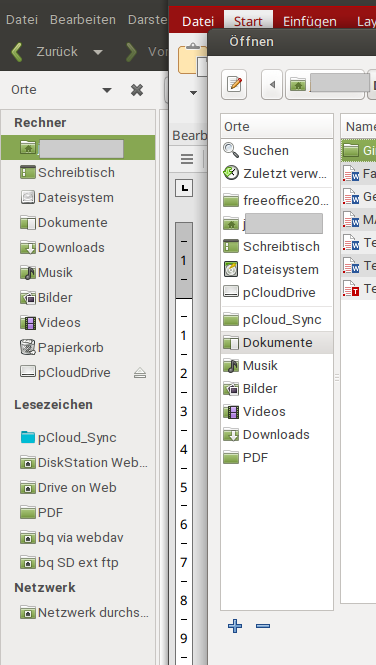Open Downloads in file manager sidebar
Image resolution: width=376 pixels, height=665 pixels.
tap(78, 248)
